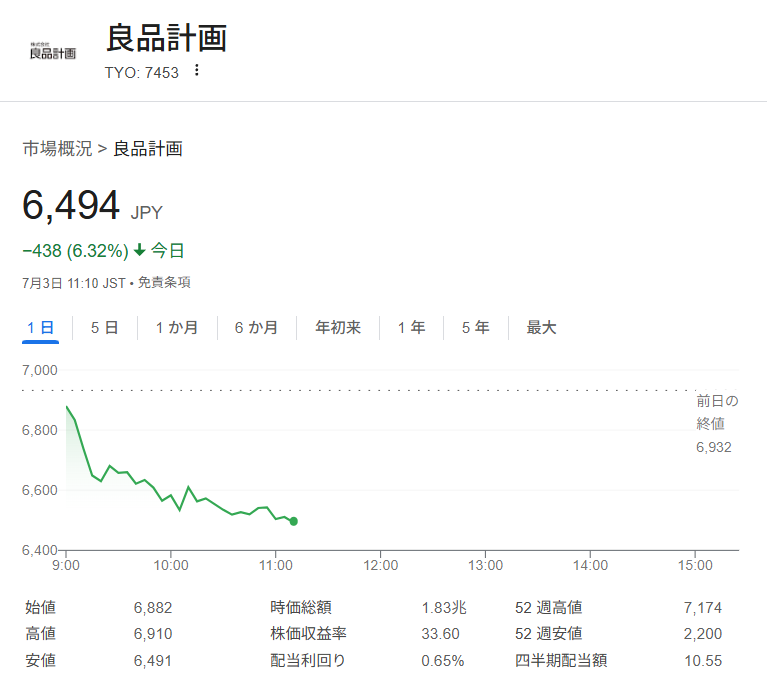Click the 10:00 time axis label
767x682 pixels.
click(x=171, y=566)
